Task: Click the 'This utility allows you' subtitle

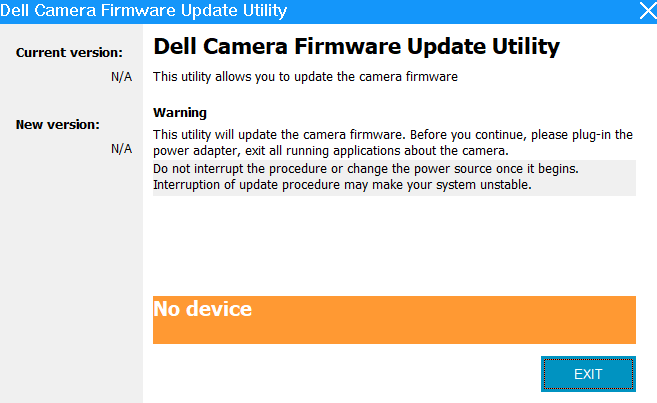Action: pyautogui.click(x=305, y=77)
